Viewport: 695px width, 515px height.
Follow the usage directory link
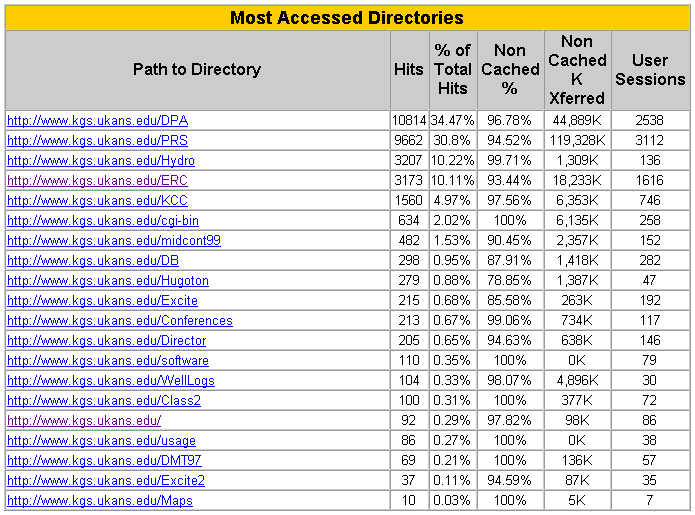pos(102,440)
